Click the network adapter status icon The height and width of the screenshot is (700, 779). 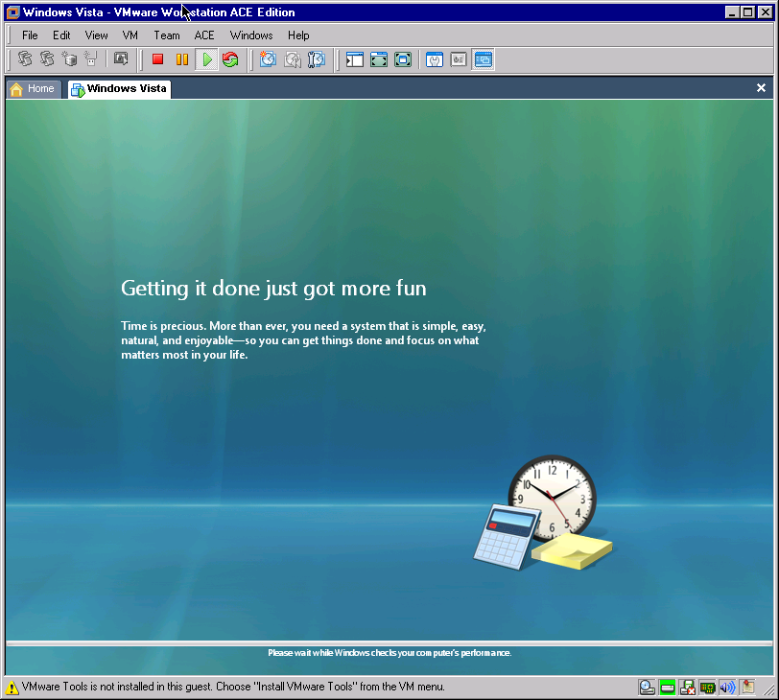(x=707, y=688)
